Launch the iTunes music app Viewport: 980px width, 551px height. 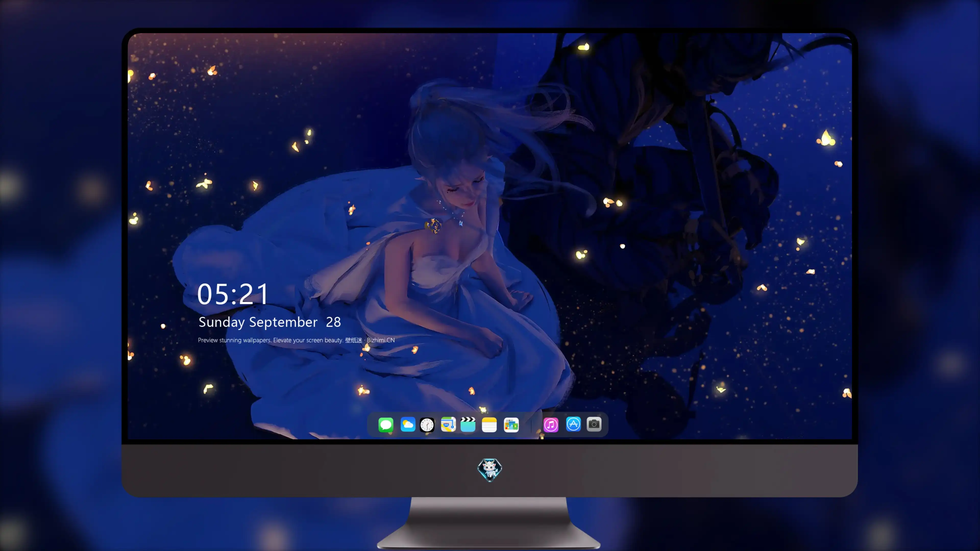tap(551, 424)
